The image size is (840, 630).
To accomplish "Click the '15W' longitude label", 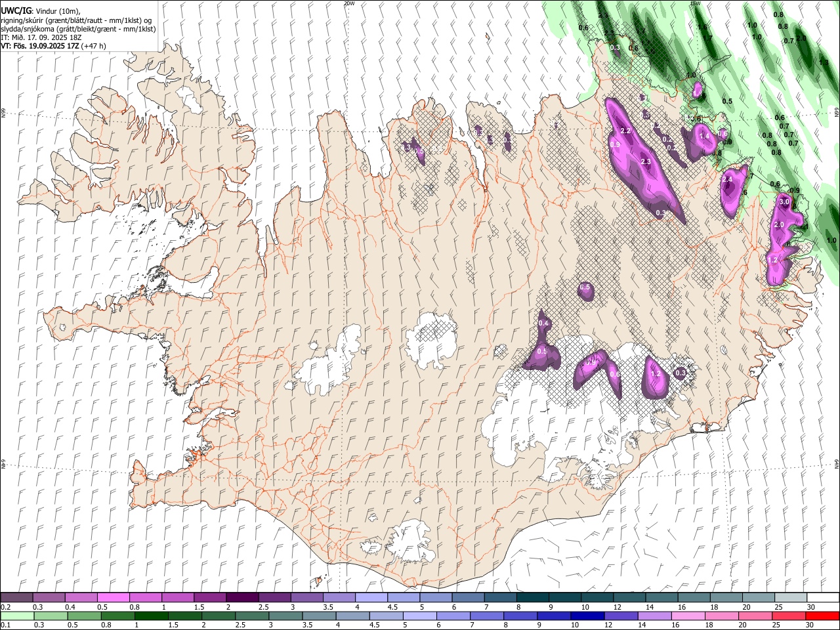I will coord(695,3).
